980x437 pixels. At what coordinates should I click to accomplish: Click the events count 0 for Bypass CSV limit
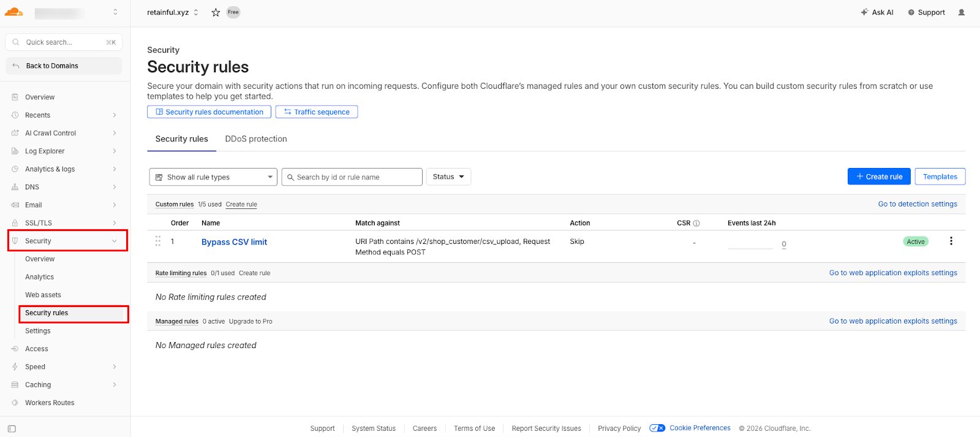click(x=784, y=244)
